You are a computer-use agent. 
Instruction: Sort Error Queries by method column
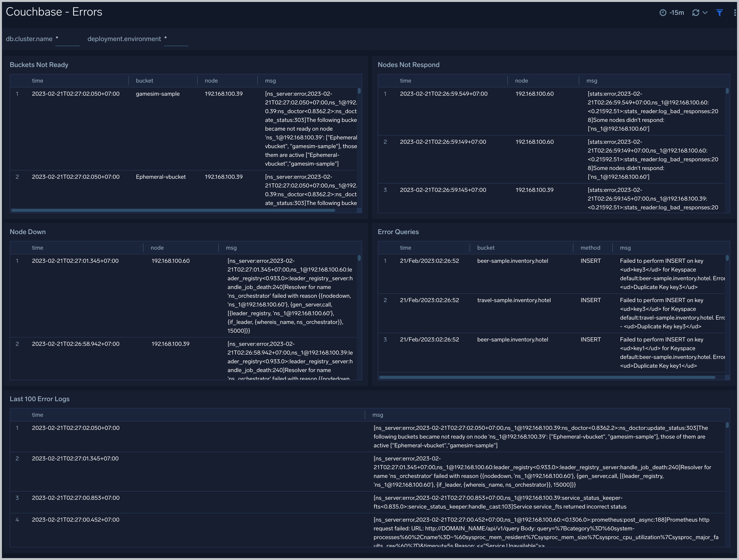point(590,248)
